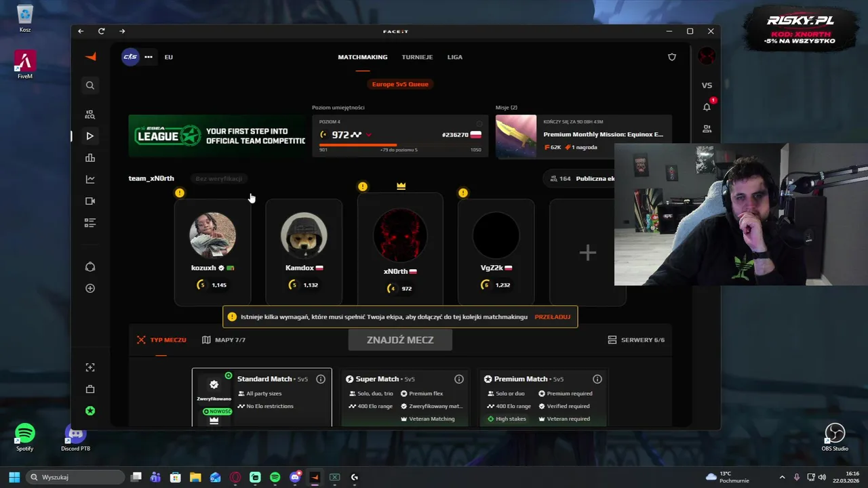Select the Standard Match option
The width and height of the screenshot is (868, 488).
(262, 398)
